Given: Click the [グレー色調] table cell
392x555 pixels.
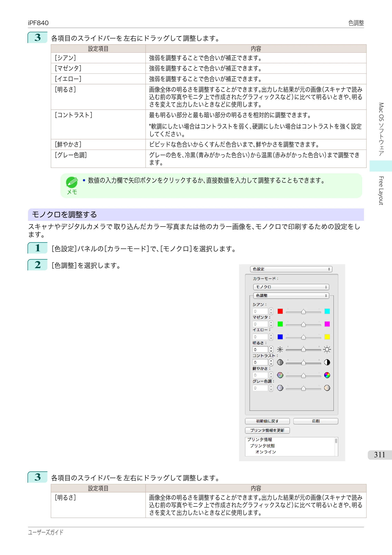Looking at the screenshot, I should coord(98,159).
